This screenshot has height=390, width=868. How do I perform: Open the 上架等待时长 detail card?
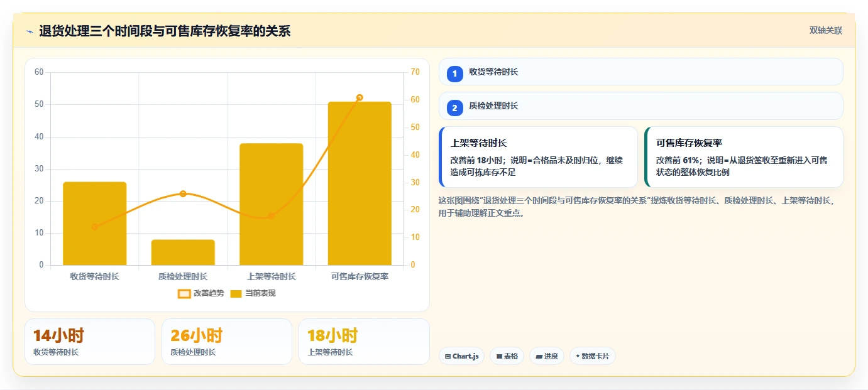click(x=538, y=157)
